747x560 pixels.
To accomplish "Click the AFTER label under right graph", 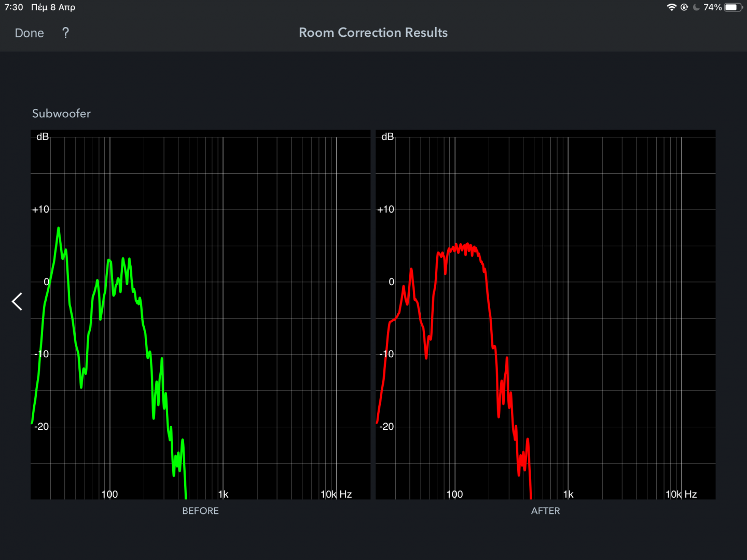I will (545, 511).
